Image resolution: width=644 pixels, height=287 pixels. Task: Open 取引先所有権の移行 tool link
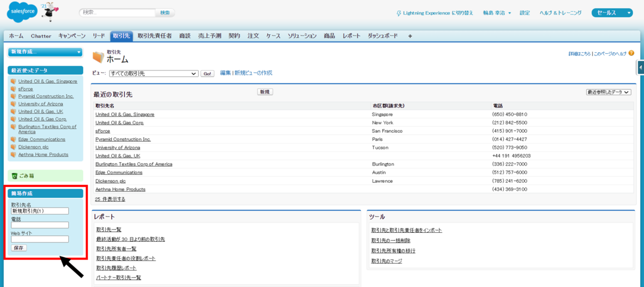coord(393,250)
